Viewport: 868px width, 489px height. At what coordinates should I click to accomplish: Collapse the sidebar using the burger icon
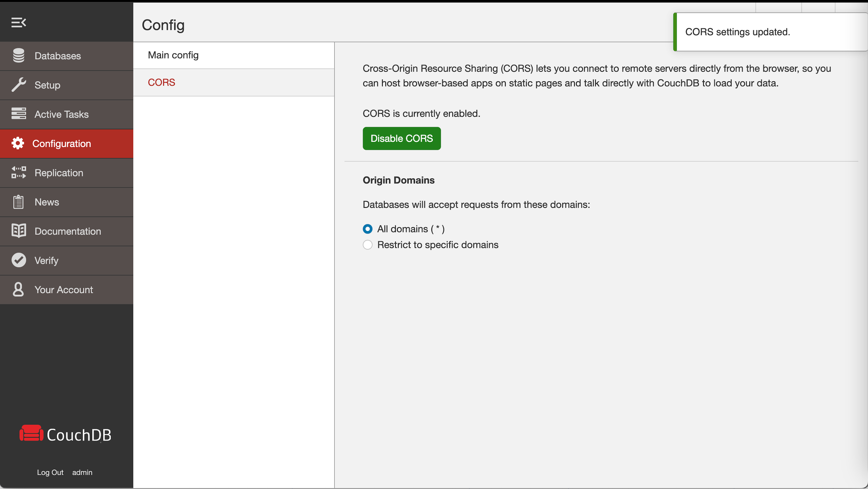tap(18, 23)
